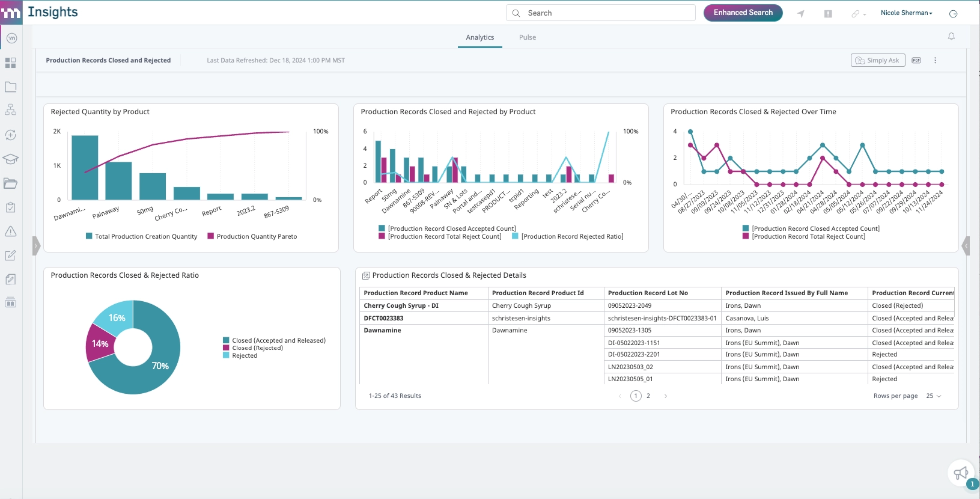
Task: Open Nicole Sherman user dropdown
Action: pos(907,13)
